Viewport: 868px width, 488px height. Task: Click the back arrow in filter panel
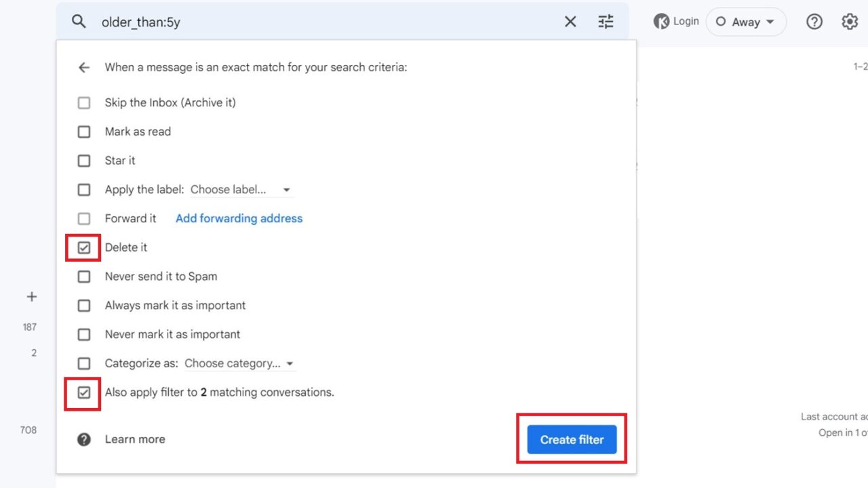[84, 68]
